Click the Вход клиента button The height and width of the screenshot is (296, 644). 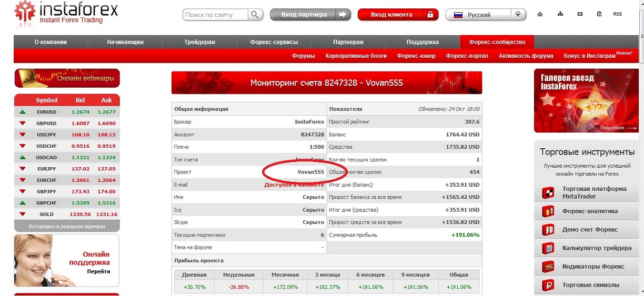tap(398, 15)
